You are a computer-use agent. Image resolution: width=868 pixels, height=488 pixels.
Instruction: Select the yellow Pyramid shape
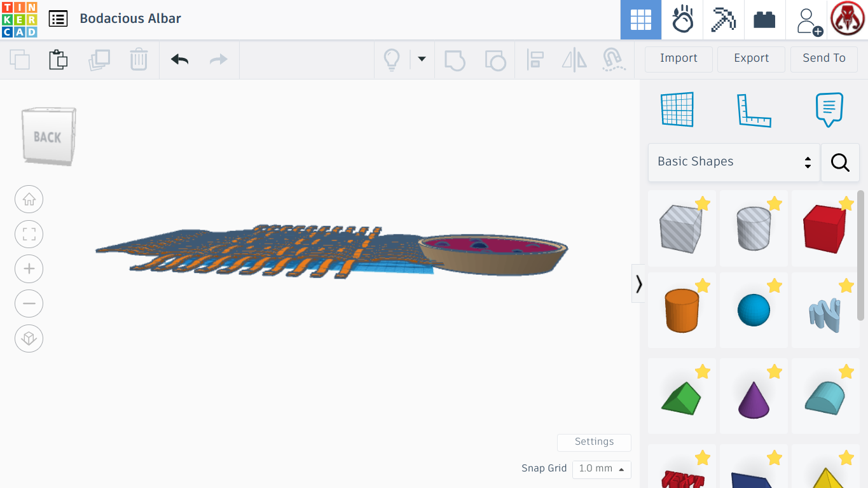point(825,468)
